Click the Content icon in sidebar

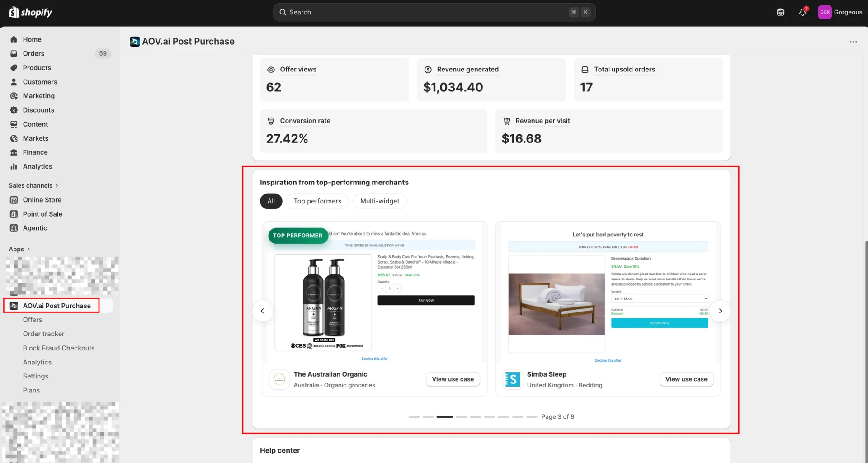[14, 124]
